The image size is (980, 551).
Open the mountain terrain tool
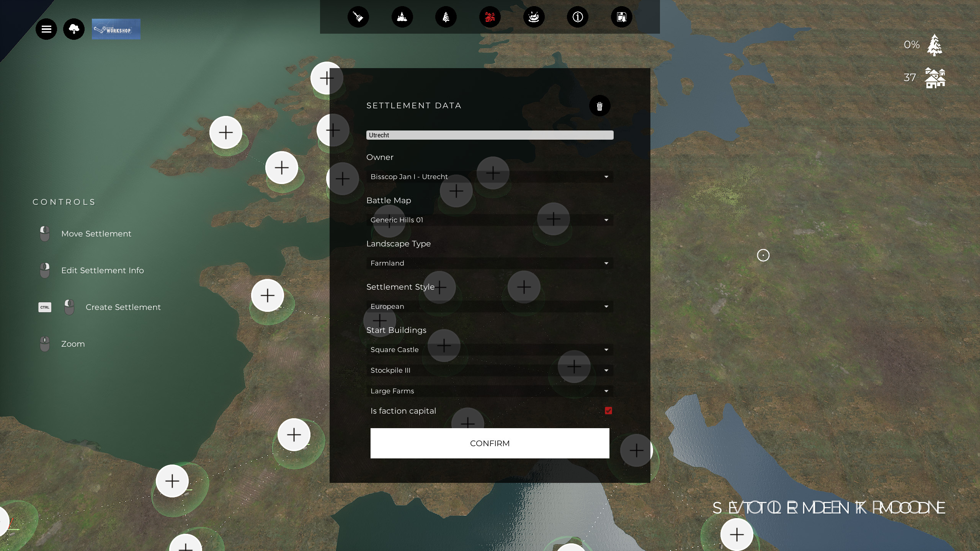402,17
